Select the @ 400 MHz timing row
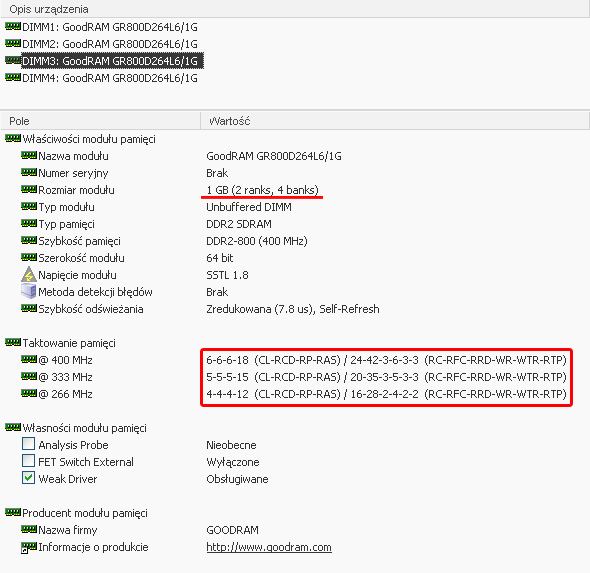 click(295, 360)
